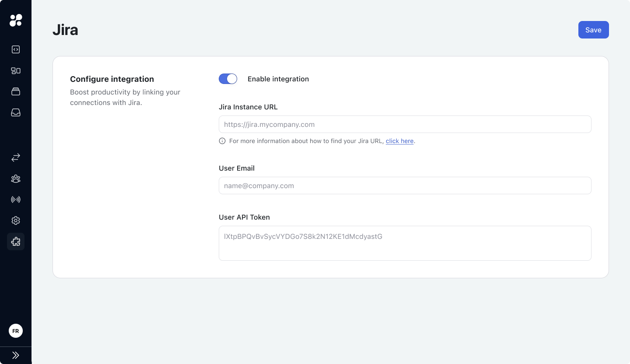This screenshot has width=630, height=364.
Task: Click the app logo in sidebar
Action: [16, 20]
